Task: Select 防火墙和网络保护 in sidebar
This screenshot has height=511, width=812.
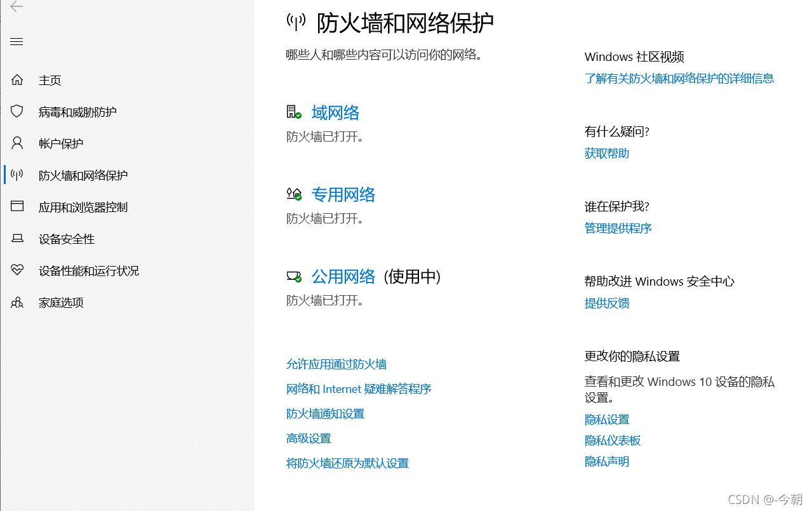Action: pyautogui.click(x=83, y=175)
